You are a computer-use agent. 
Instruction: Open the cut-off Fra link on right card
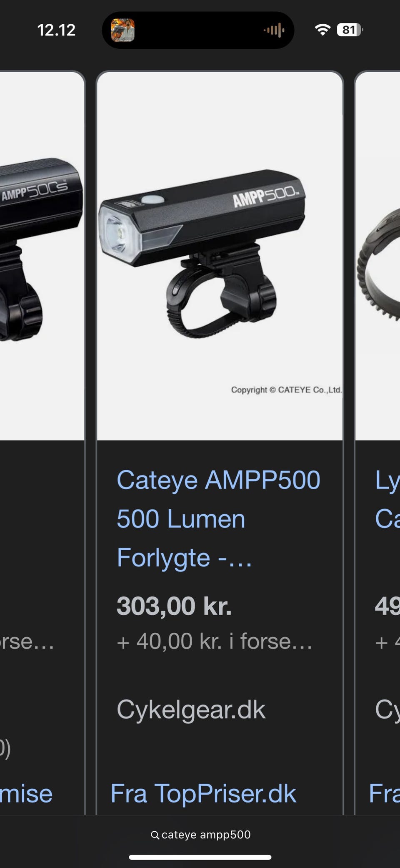click(384, 793)
